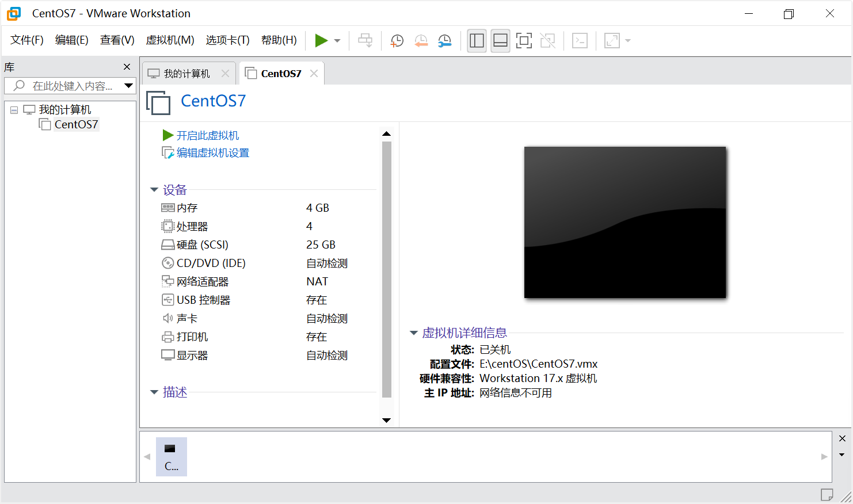
Task: Click the thumbnail bar right scroll arrow
Action: (x=824, y=457)
